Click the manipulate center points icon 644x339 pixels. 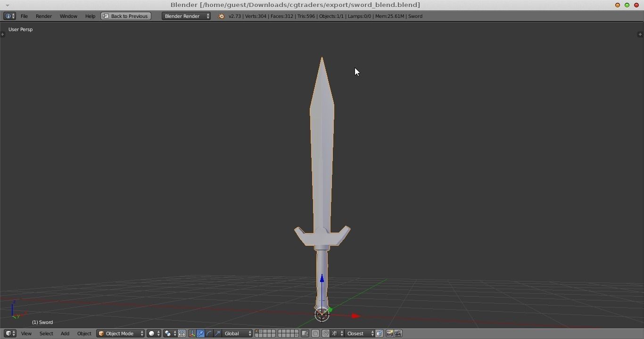(182, 333)
